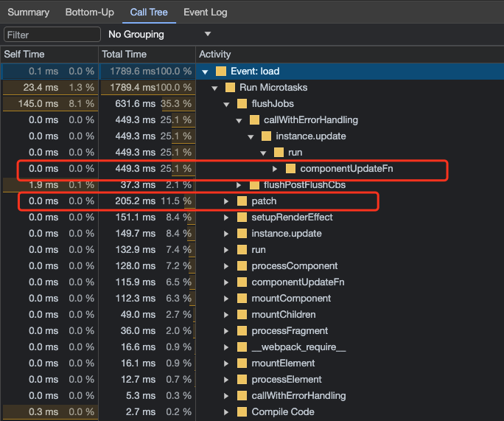This screenshot has width=504, height=421.
Task: Expand the Compile Code node
Action: pos(226,412)
